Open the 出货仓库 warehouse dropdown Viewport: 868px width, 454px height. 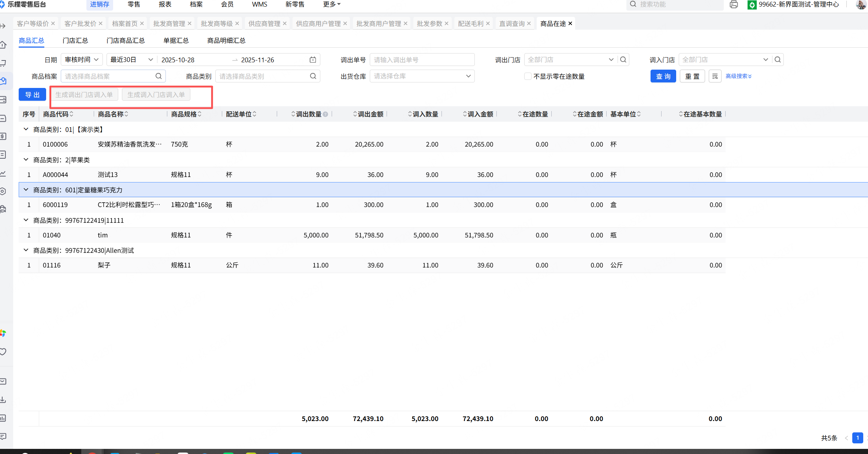tap(422, 76)
